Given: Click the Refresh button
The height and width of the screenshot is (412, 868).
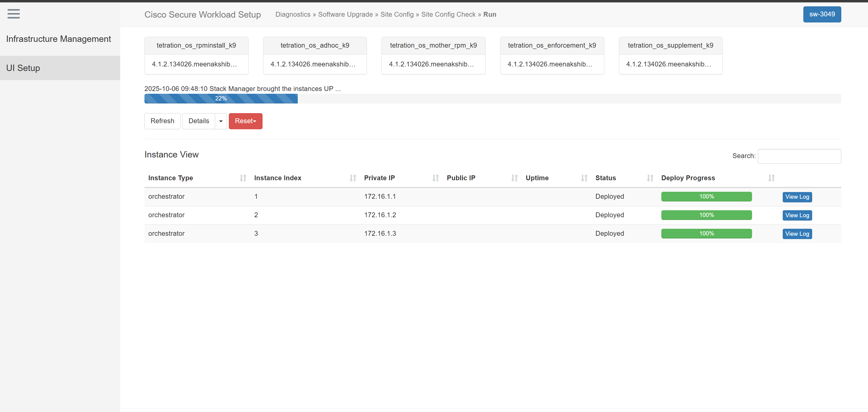Looking at the screenshot, I should pyautogui.click(x=162, y=121).
